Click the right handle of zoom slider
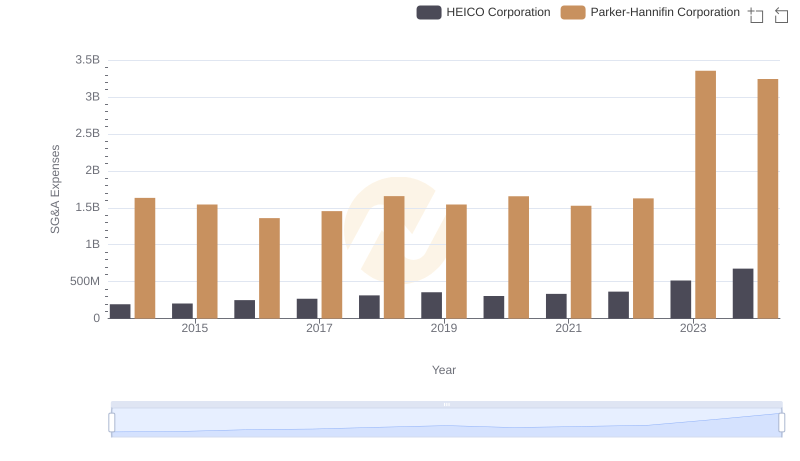Screen dimensions: 800x461 click(781, 423)
